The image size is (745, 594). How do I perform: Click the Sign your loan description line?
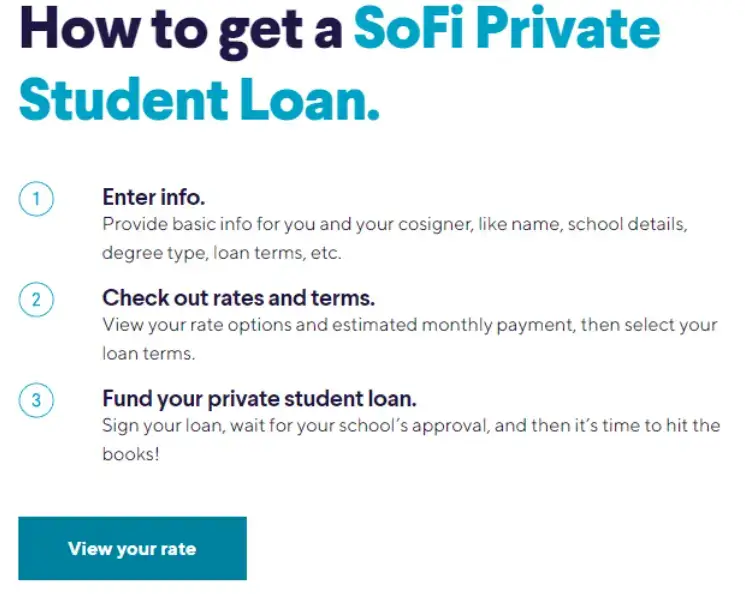coord(411,426)
